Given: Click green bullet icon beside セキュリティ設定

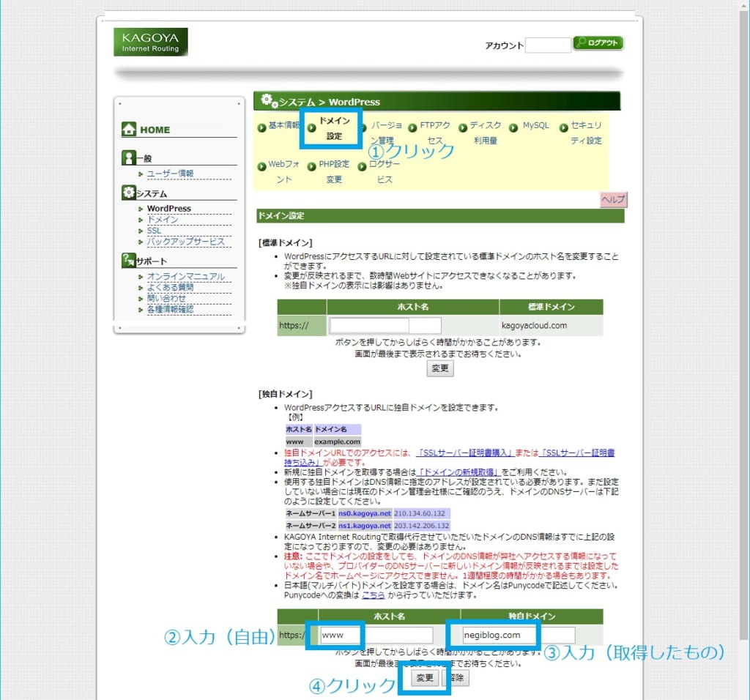Looking at the screenshot, I should pos(563,128).
